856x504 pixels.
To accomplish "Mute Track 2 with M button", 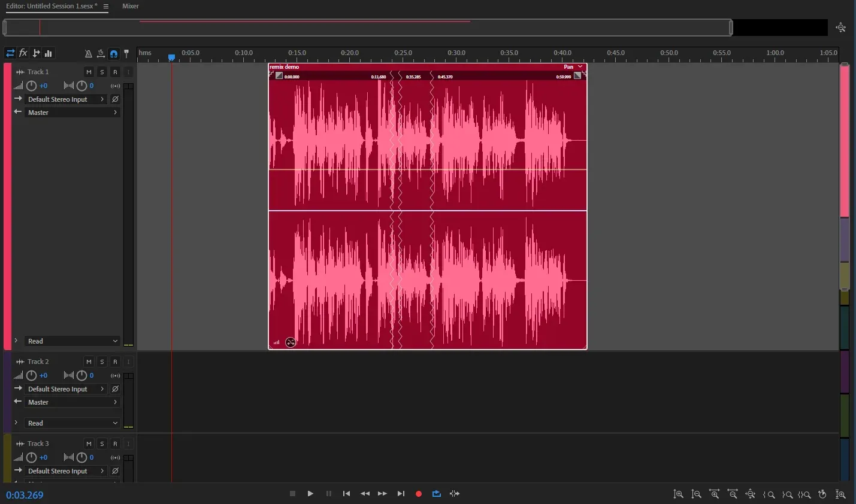I will coord(89,362).
